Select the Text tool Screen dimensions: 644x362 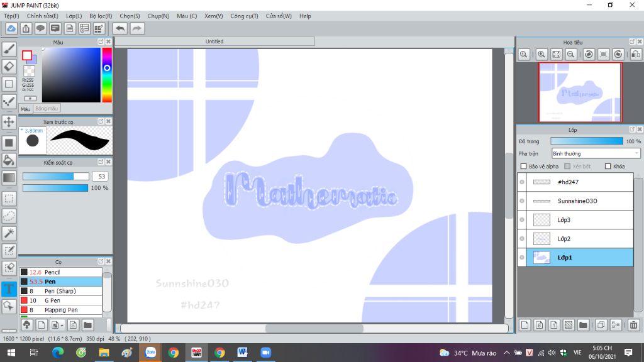(9, 289)
